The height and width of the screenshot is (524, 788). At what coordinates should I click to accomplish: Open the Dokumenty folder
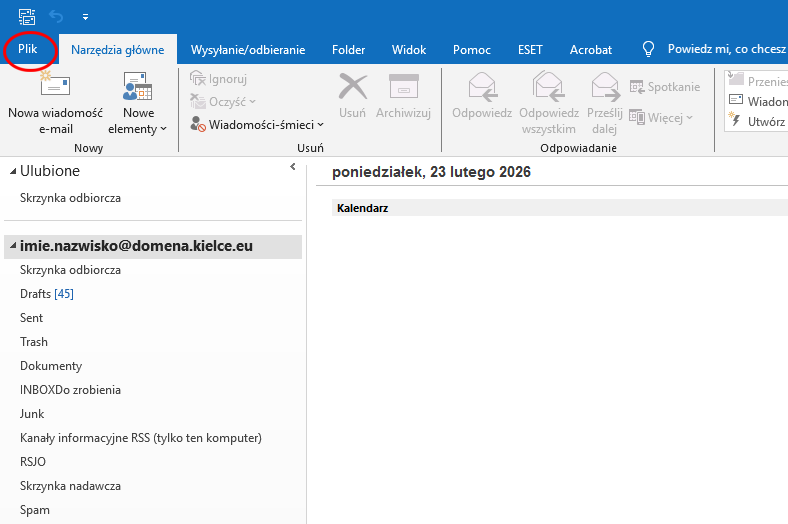point(51,366)
